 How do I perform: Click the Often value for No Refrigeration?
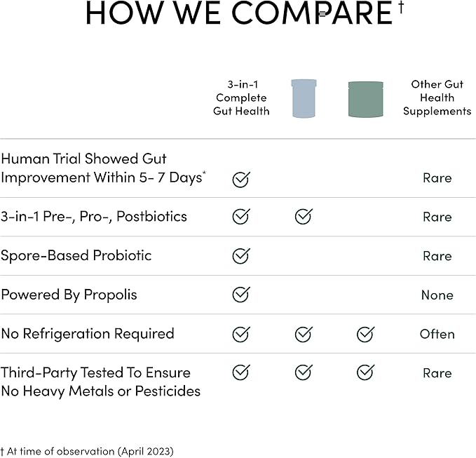point(437,334)
